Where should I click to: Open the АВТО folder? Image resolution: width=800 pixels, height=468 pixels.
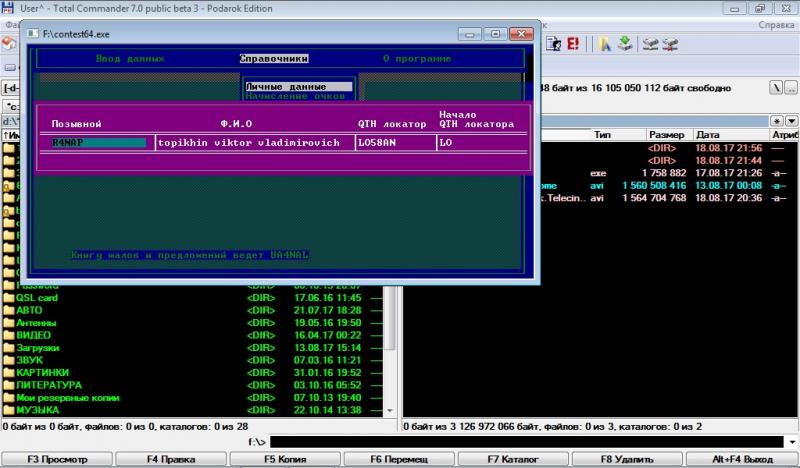pos(30,310)
